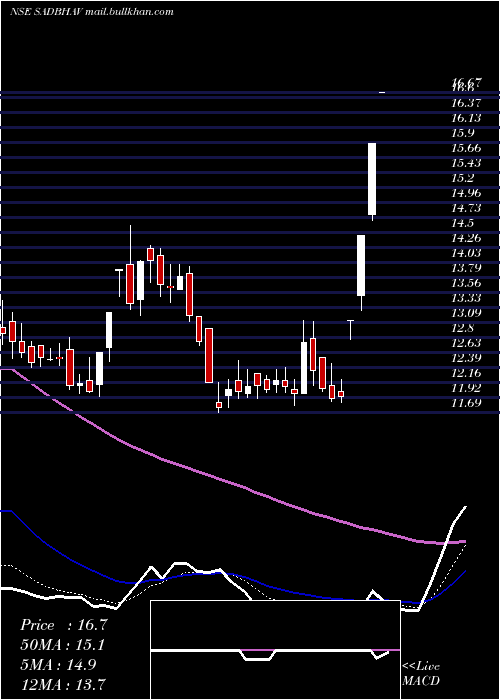Viewport: 500px width, 700px height.
Task: Click the 15.66 price axis label
Action: [467, 148]
